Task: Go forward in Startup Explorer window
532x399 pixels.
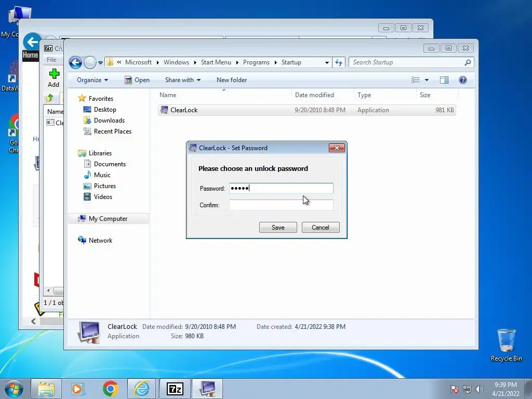Action: [90, 62]
